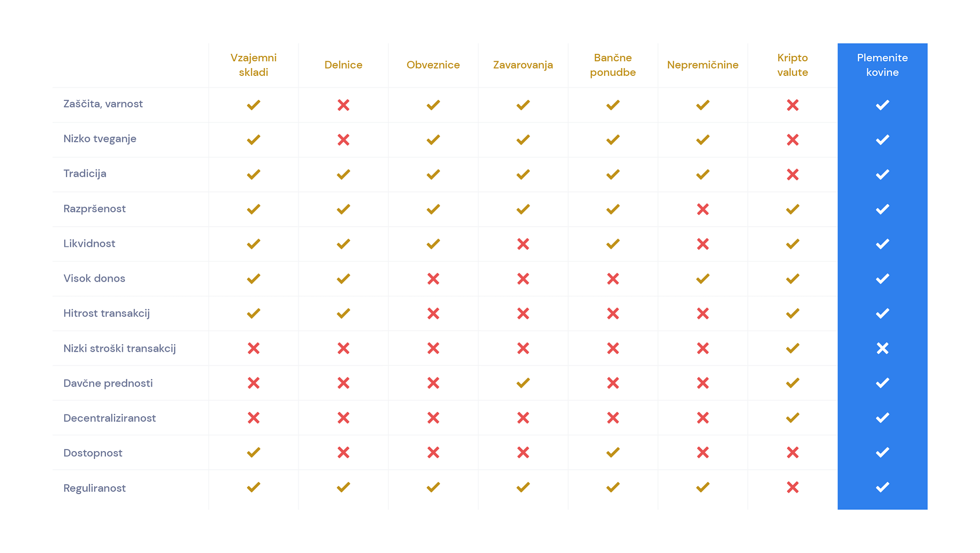
Task: Click the Nizki stroški transakcij row label
Action: tap(120, 348)
